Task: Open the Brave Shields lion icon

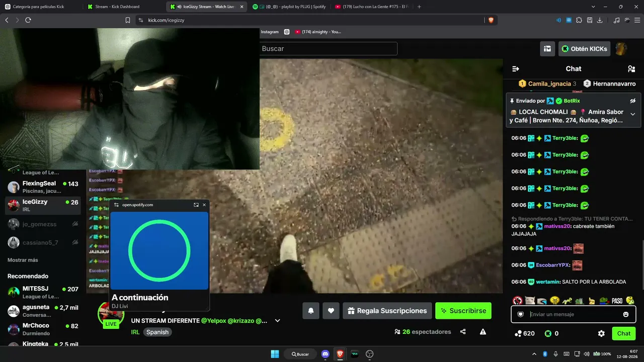Action: click(491, 20)
